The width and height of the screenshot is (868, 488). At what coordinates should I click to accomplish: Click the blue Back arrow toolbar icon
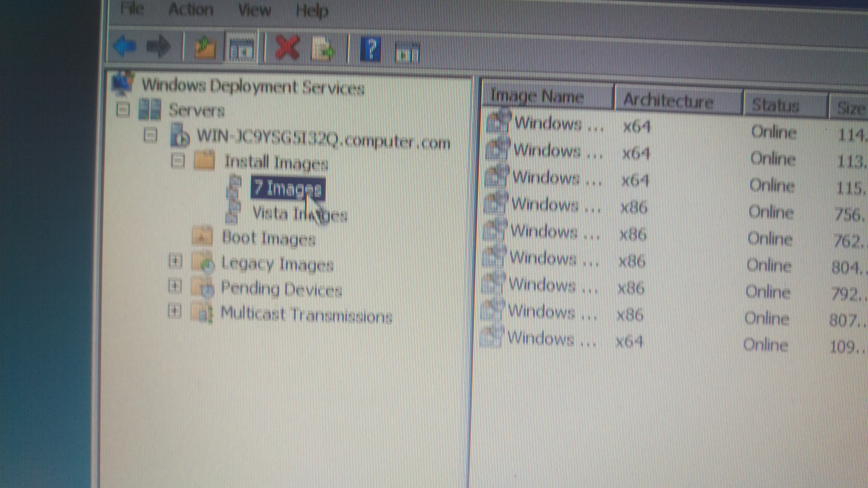125,46
